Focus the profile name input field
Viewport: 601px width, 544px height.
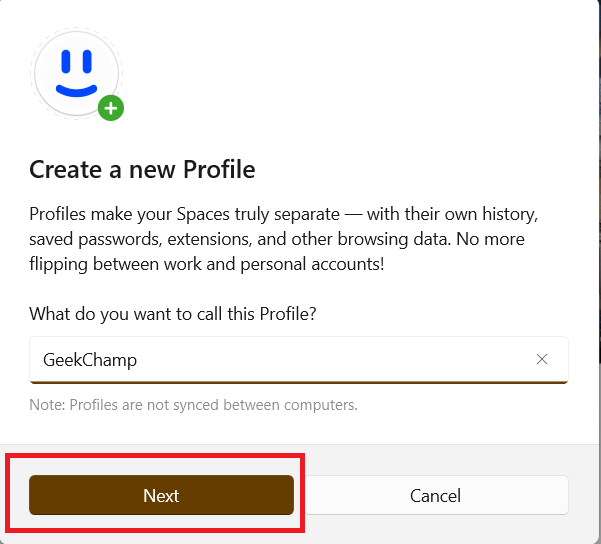point(300,359)
